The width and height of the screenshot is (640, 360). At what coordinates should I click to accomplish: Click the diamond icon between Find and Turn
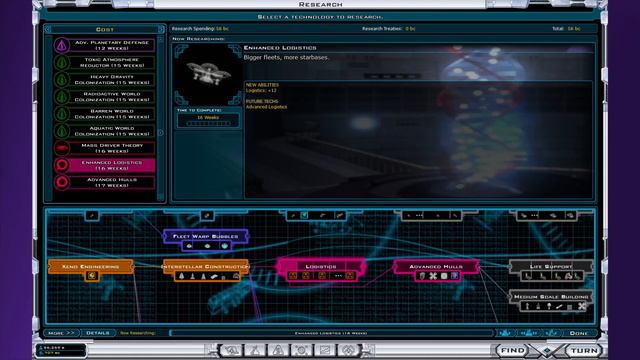click(547, 351)
